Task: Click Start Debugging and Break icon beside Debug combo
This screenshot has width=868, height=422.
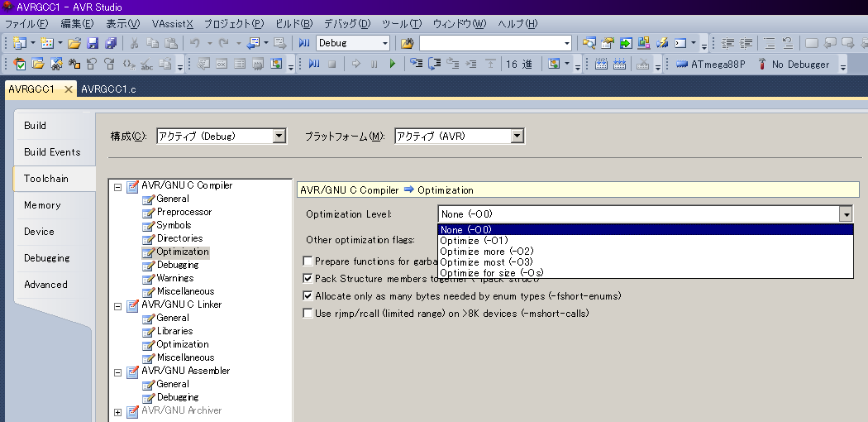Action: [304, 43]
